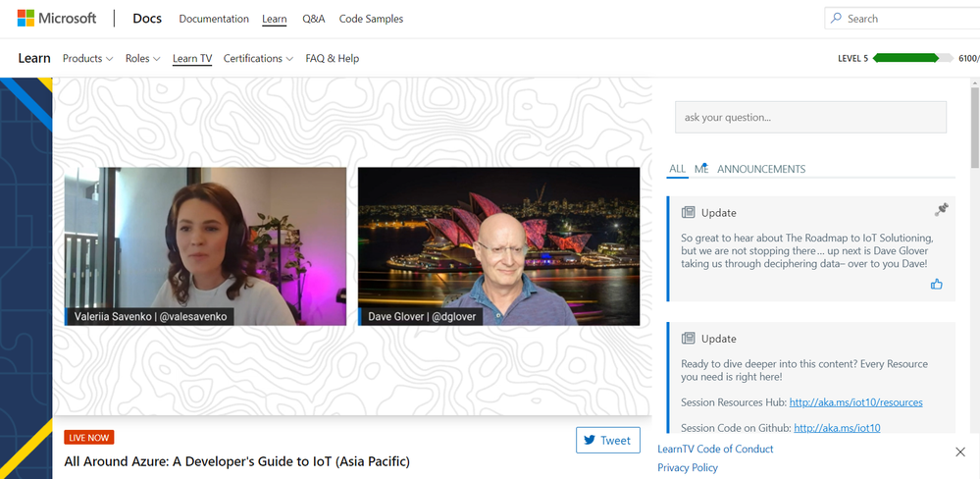The height and width of the screenshot is (479, 980).
Task: Open the Docs home link
Action: tap(147, 18)
